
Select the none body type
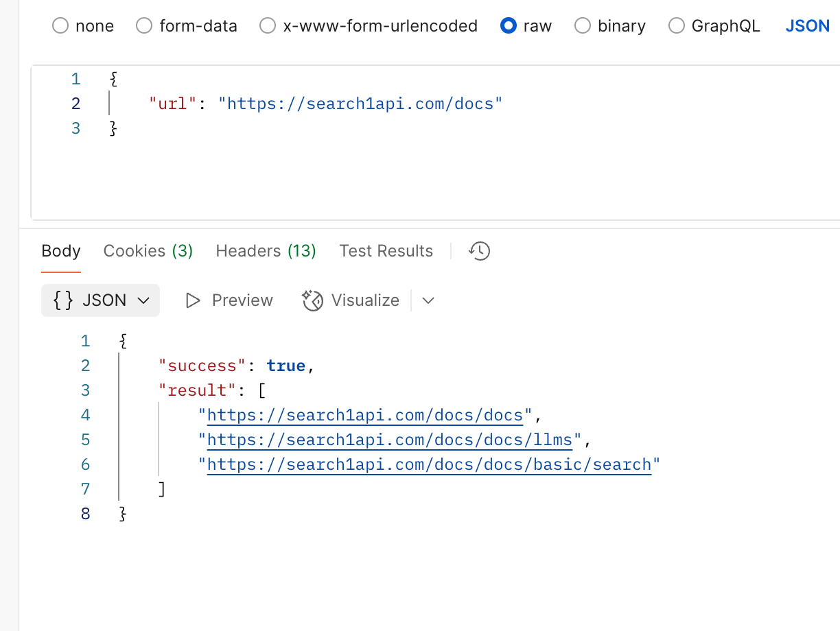point(60,26)
